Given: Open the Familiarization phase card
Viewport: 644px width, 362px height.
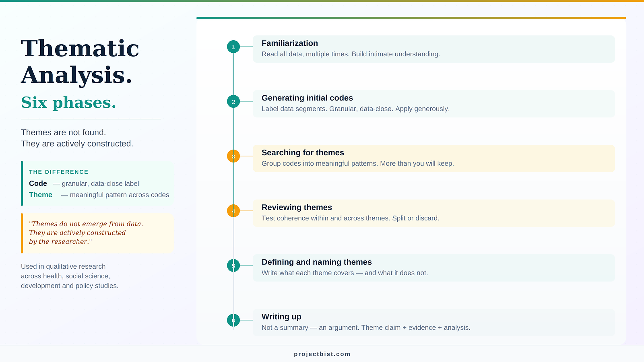Looking at the screenshot, I should [x=433, y=49].
